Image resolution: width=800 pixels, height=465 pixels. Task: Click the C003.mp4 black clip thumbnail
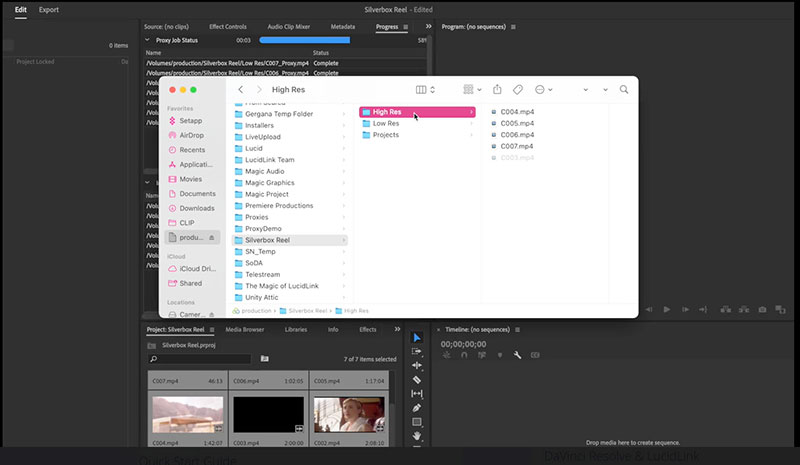tap(268, 414)
